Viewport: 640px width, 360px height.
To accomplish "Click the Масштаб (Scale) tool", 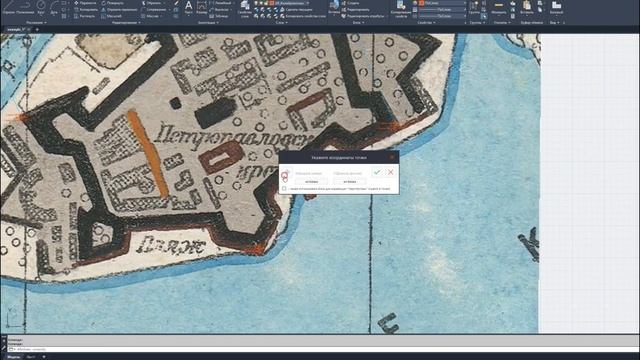I will tap(111, 16).
